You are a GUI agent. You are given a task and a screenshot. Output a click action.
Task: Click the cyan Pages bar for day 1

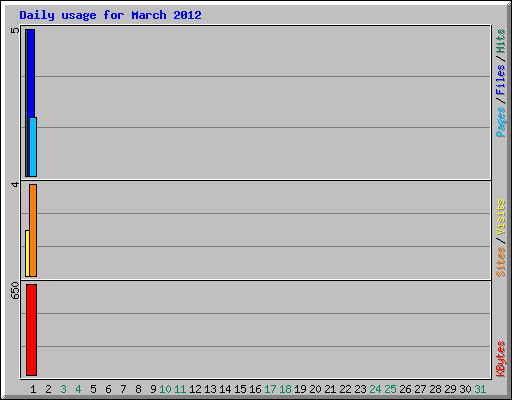click(x=33, y=147)
